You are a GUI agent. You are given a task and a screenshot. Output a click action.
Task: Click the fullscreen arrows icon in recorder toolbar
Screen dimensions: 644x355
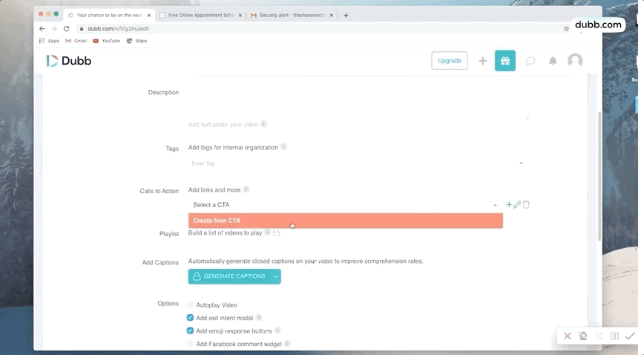[599, 336]
